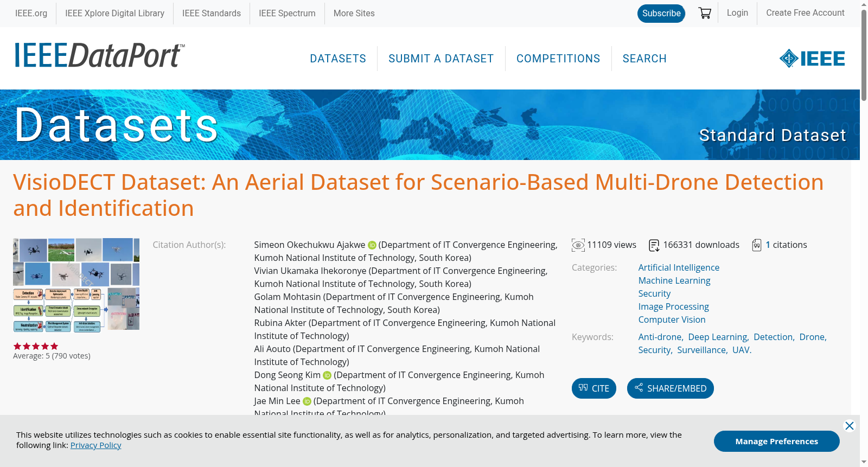Click the IEEE logo at top right

pyautogui.click(x=812, y=59)
